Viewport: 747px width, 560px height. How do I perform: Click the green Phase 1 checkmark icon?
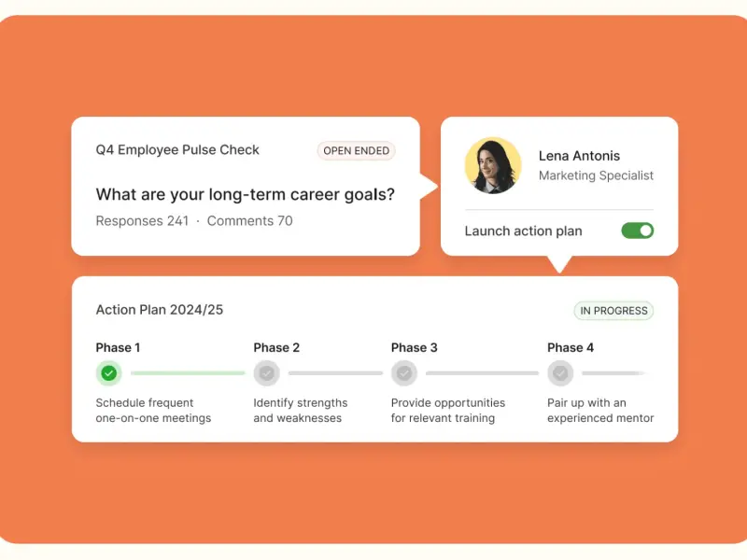click(x=109, y=373)
